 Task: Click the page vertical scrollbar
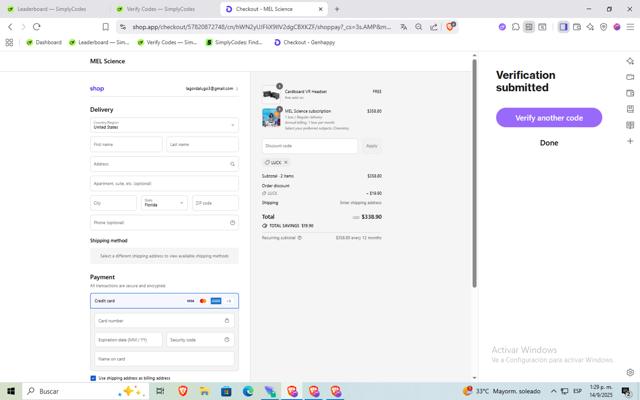tap(474, 173)
